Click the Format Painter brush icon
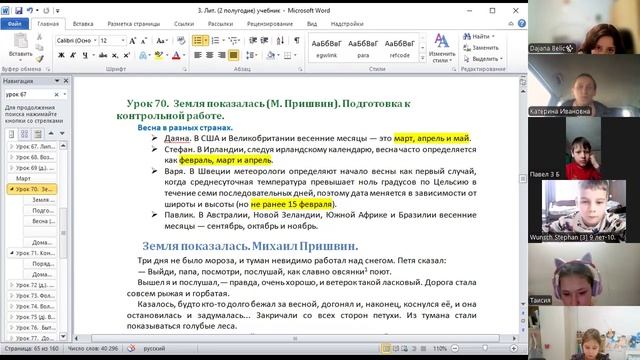Viewport: 640px width, 360px height. coord(40,58)
